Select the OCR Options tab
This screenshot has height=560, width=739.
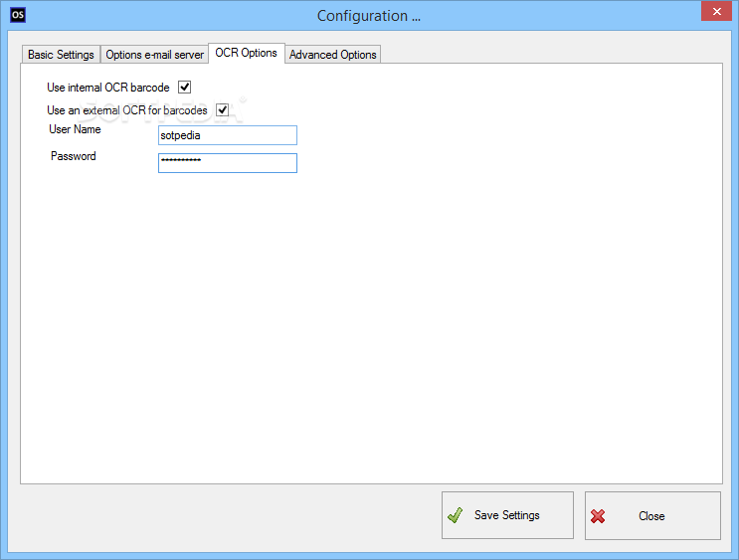[x=246, y=53]
